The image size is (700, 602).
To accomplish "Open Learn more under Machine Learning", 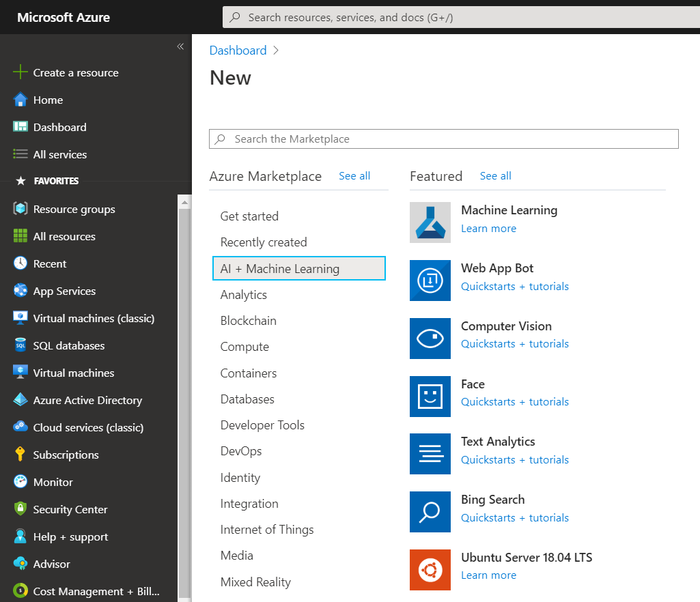I will [x=488, y=229].
